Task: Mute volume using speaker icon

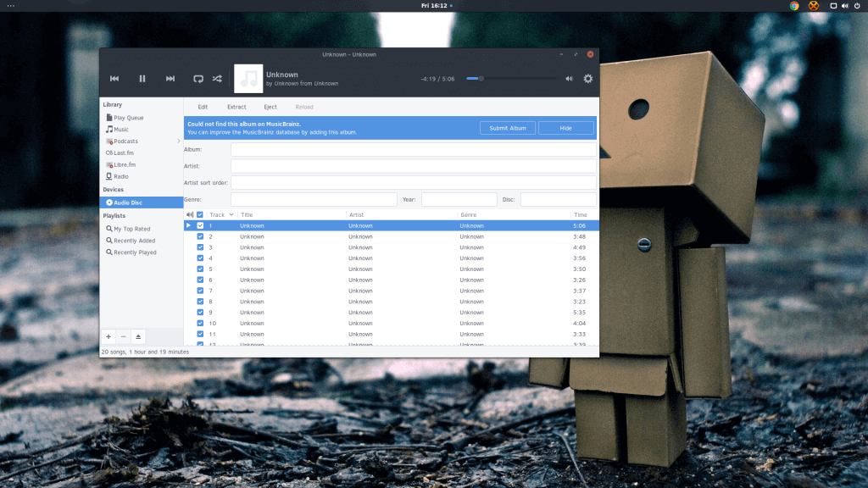Action: pos(569,79)
